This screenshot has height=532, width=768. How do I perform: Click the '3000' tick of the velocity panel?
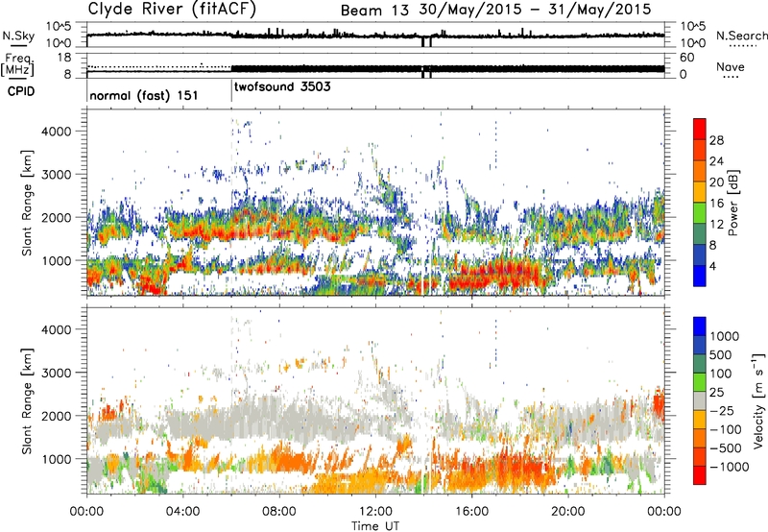(x=57, y=373)
